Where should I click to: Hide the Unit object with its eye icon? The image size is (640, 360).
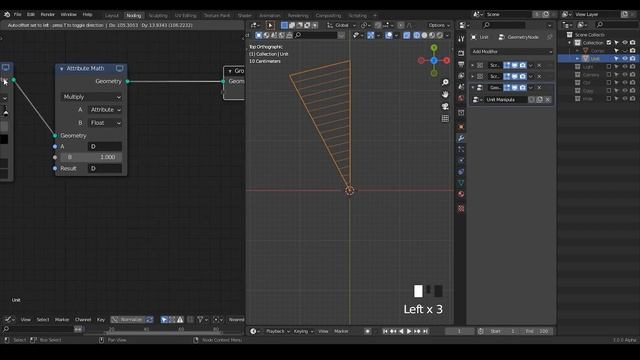tap(625, 59)
